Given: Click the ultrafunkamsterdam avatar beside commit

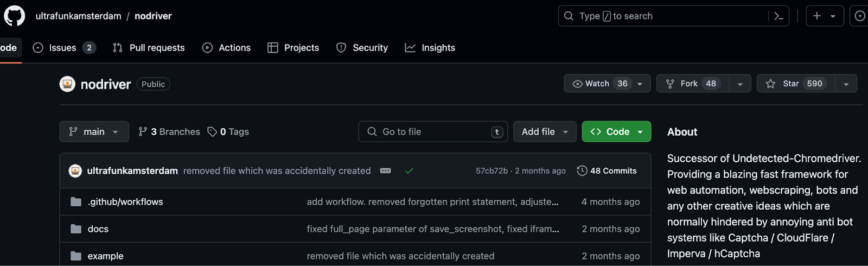Looking at the screenshot, I should click(x=75, y=171).
